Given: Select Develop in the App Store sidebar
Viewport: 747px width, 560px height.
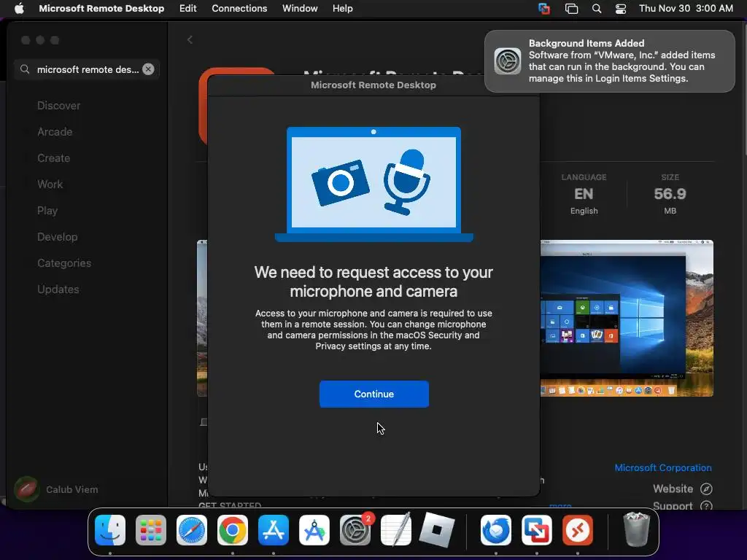Looking at the screenshot, I should point(57,237).
